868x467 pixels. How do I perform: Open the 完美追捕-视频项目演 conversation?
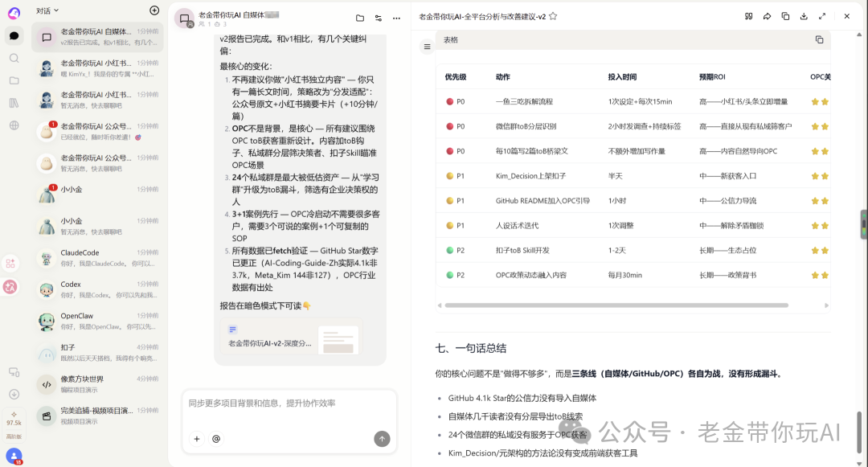pyautogui.click(x=97, y=416)
